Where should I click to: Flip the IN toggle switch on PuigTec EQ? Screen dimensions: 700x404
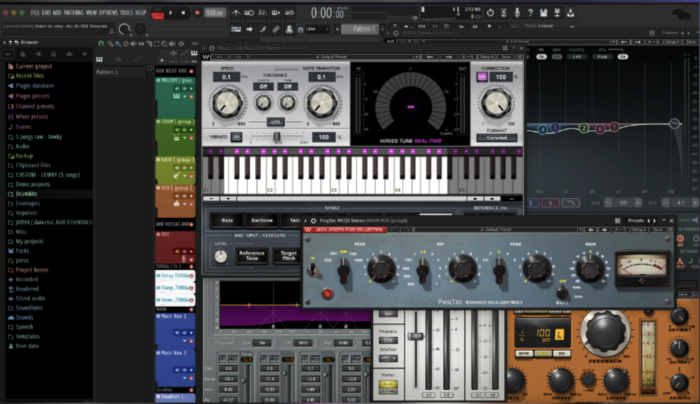tap(313, 269)
